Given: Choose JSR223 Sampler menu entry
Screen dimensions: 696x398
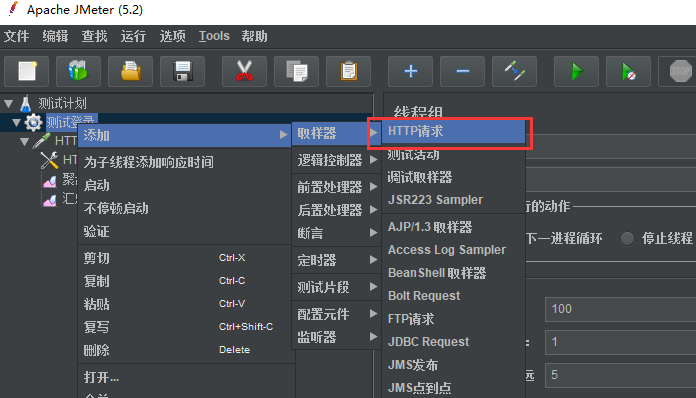Looking at the screenshot, I should coord(453,200).
